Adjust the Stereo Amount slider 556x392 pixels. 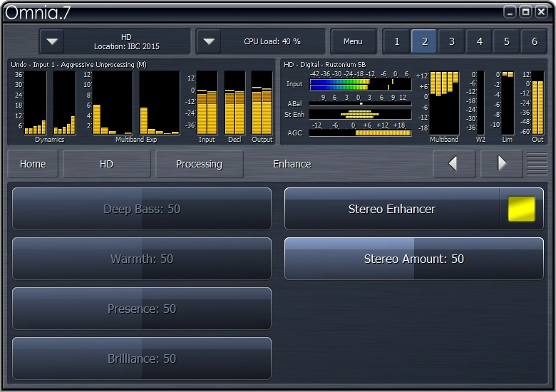click(x=414, y=259)
